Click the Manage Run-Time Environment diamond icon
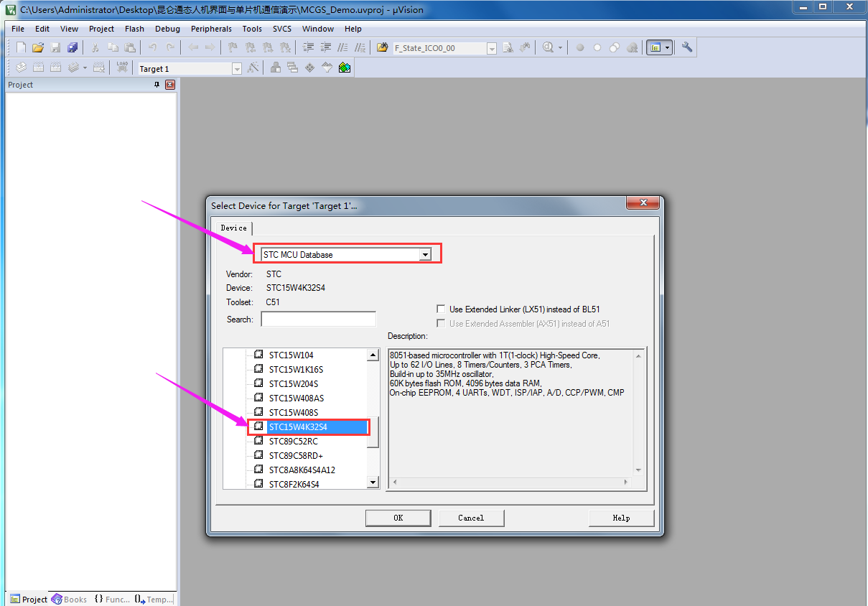 pyautogui.click(x=309, y=67)
